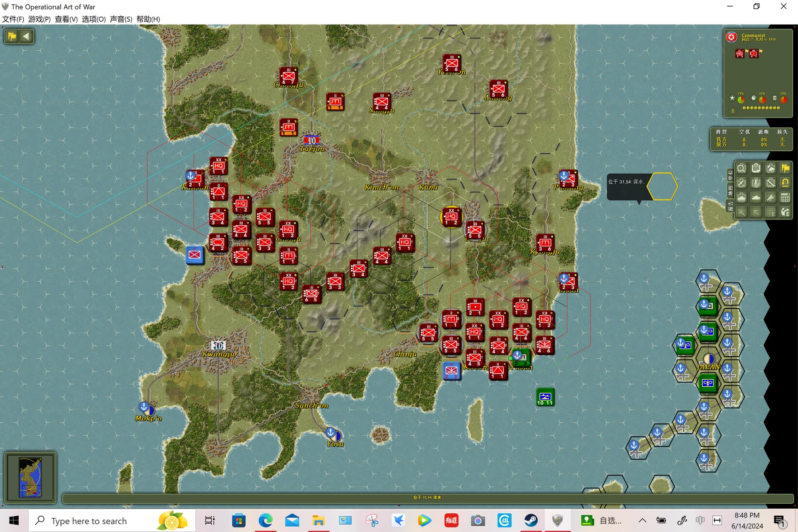798x532 pixels.
Task: Select the blue infantry unit west of Kunsan coast
Action: [195, 255]
